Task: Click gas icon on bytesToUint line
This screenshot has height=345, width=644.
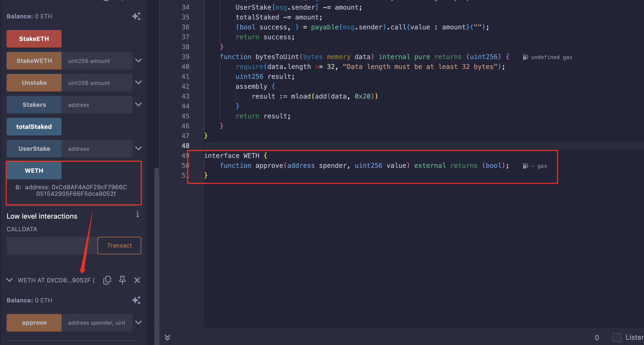Action: 525,57
